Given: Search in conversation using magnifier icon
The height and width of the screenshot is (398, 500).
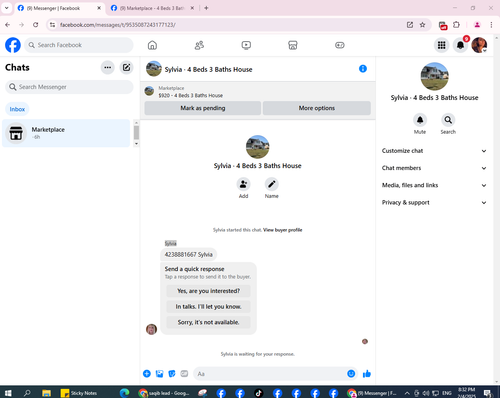Looking at the screenshot, I should [x=448, y=120].
